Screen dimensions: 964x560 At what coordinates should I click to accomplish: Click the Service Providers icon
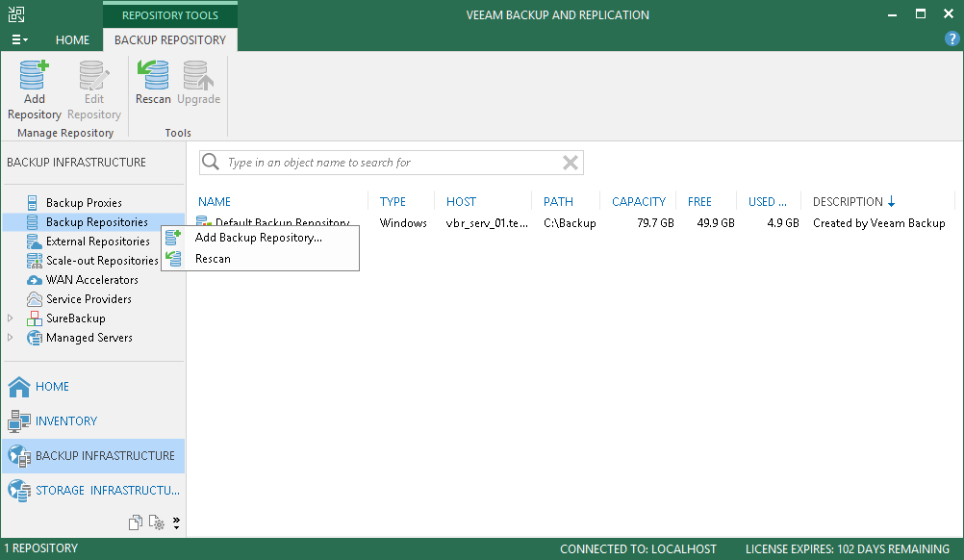(35, 299)
